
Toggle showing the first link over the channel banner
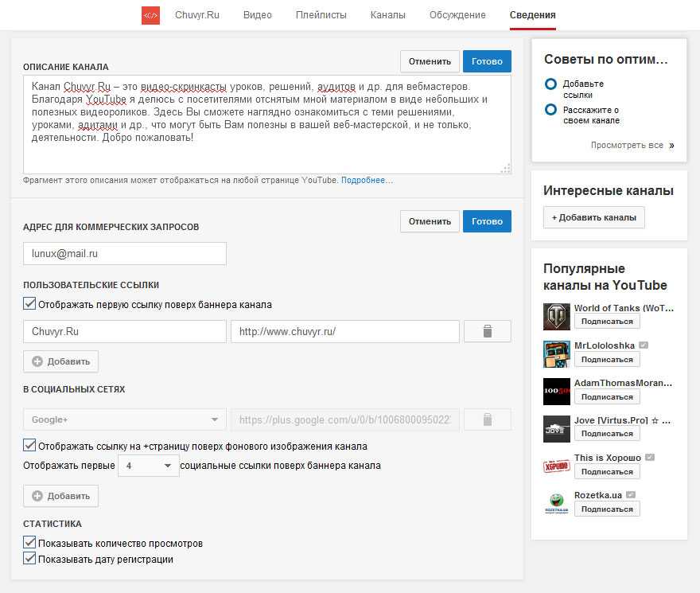29,303
